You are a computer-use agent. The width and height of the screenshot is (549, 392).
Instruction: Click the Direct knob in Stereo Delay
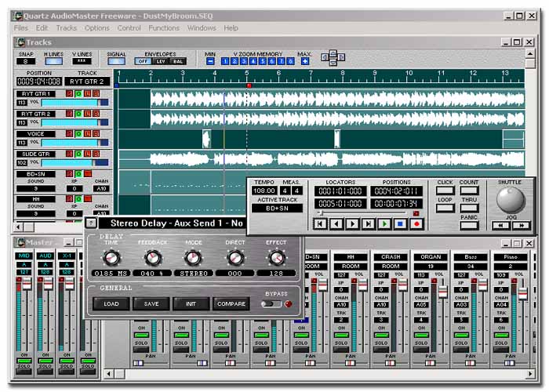[x=235, y=258]
